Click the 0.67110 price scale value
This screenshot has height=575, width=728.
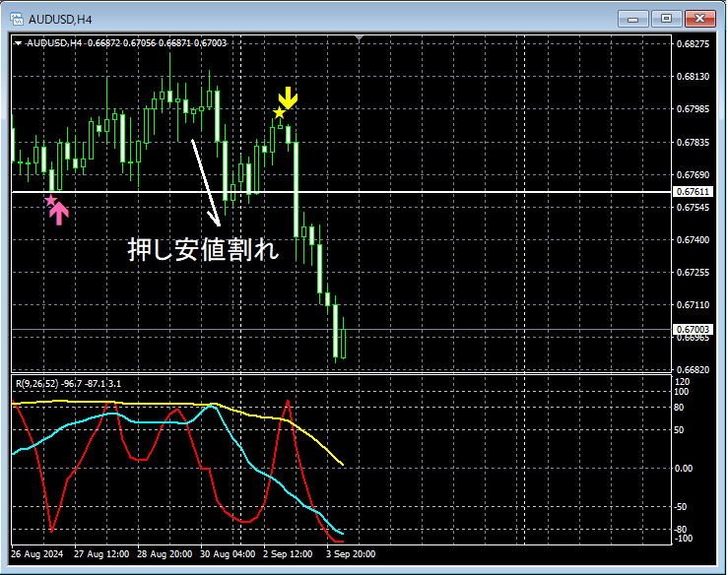[693, 305]
